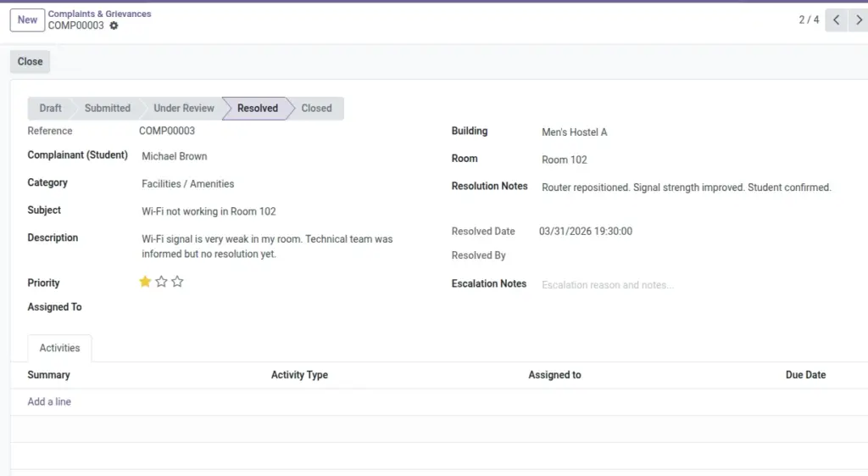Open the Complaints & Grievances breadcrumb
Viewport: 868px width, 476px height.
pyautogui.click(x=100, y=14)
